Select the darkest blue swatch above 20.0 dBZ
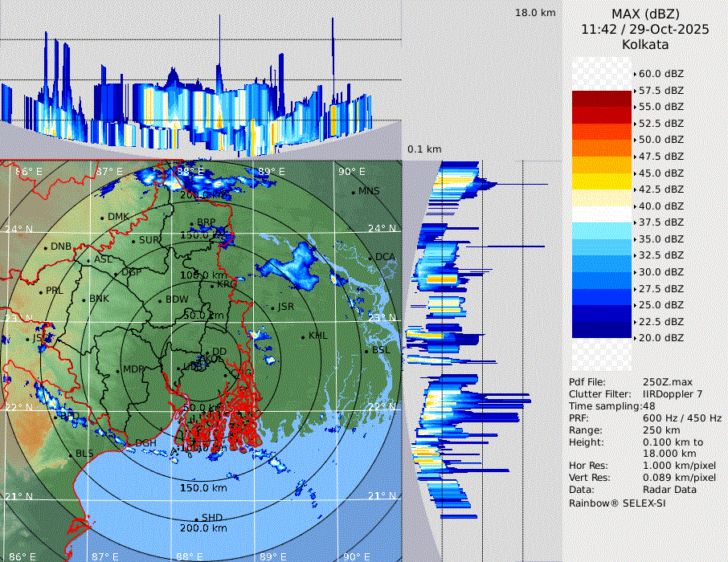The width and height of the screenshot is (728, 562). 602,330
